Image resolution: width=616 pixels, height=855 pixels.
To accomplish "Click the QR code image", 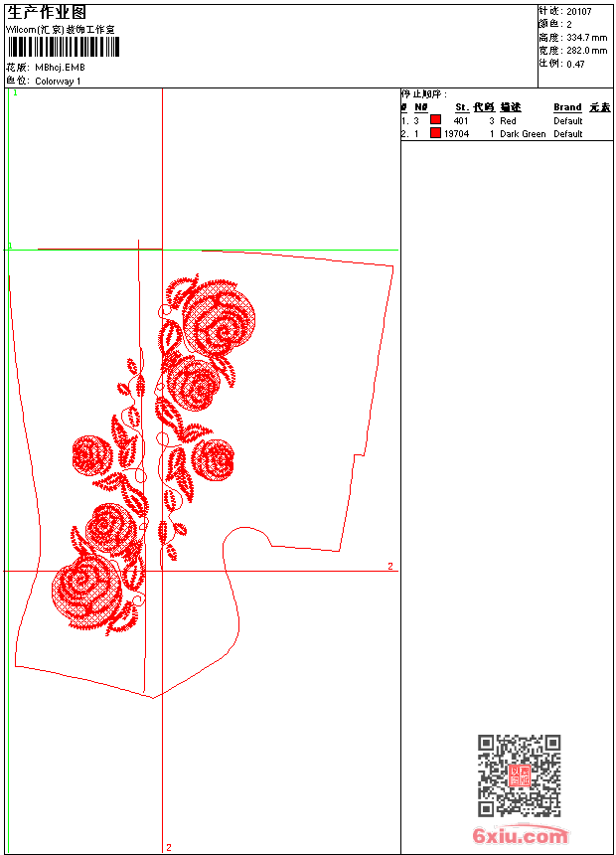I will point(520,775).
